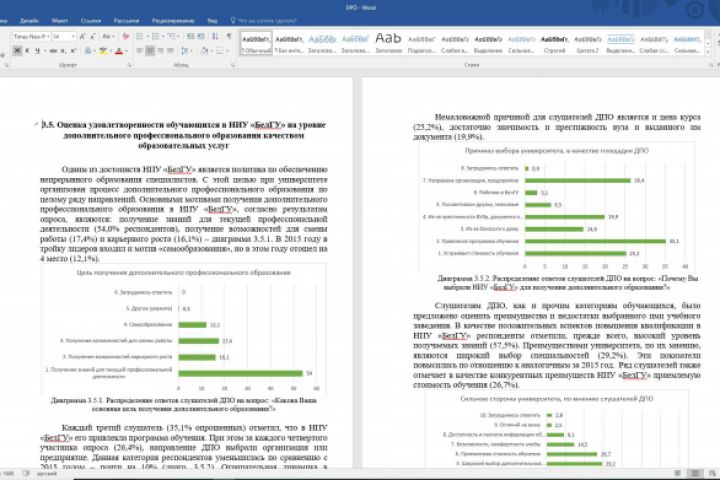Apply the Выделение emphasis style

coord(488,43)
